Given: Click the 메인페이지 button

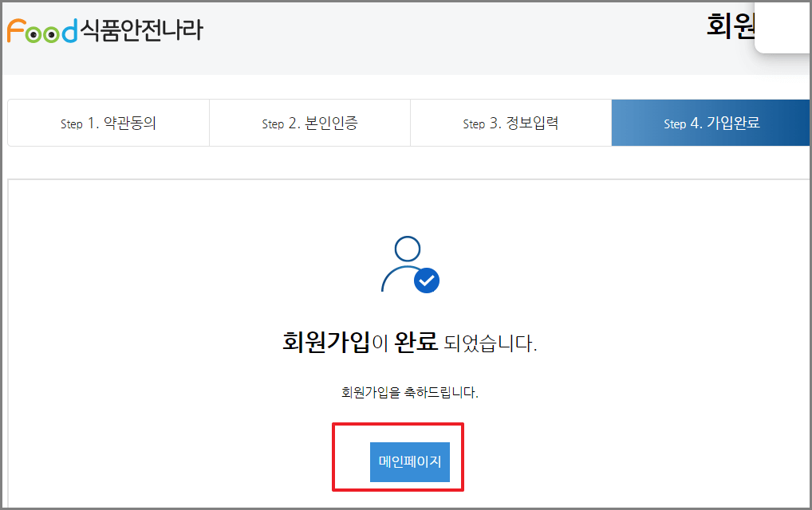Looking at the screenshot, I should (410, 461).
